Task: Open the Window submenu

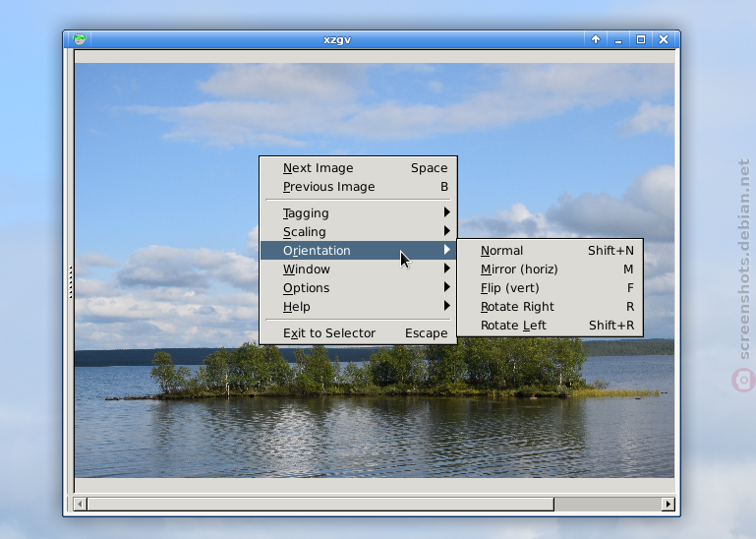Action: tap(358, 269)
